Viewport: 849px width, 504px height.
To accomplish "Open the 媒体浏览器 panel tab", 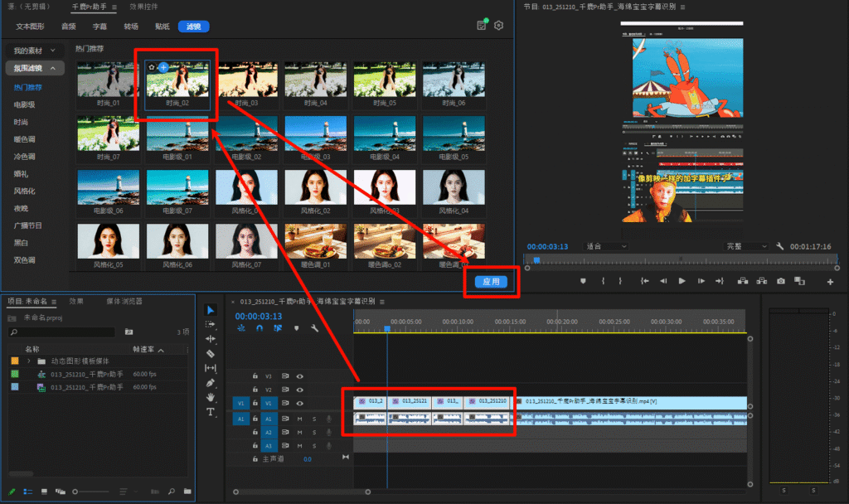I will [124, 301].
